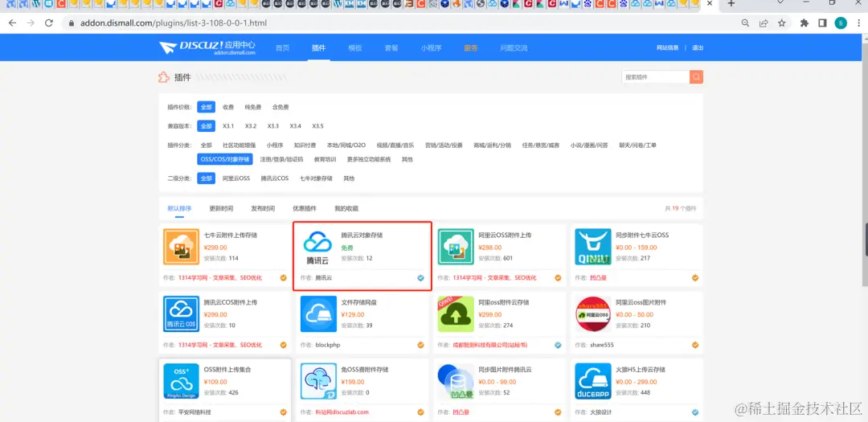
Task: Select the 含免费 price filter
Action: (x=280, y=107)
